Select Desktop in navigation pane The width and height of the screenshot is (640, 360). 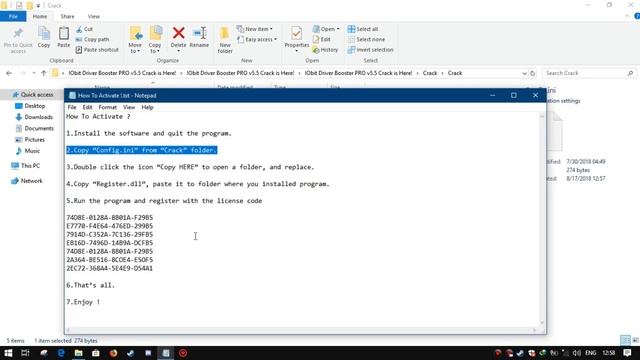(30, 106)
